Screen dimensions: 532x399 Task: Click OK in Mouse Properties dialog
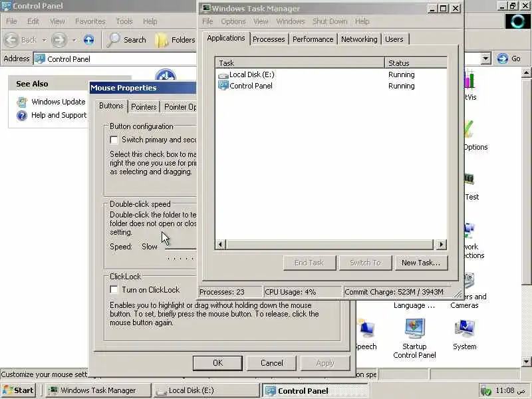point(217,363)
